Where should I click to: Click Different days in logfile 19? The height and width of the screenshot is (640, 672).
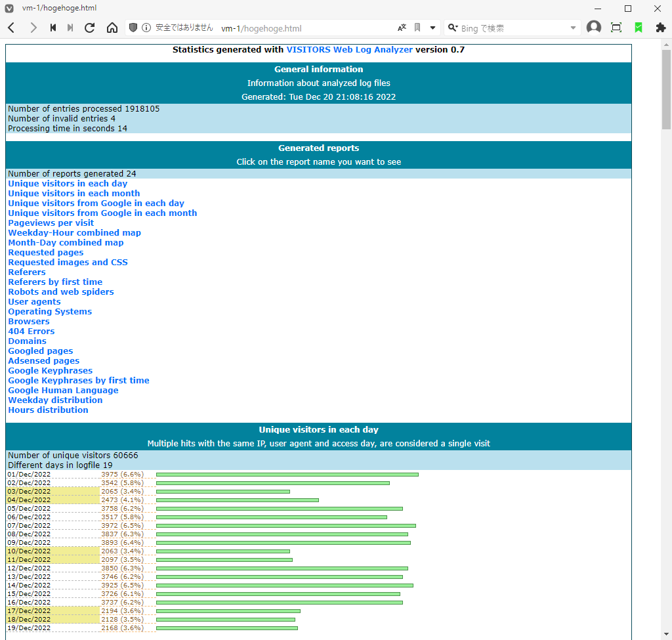(60, 465)
